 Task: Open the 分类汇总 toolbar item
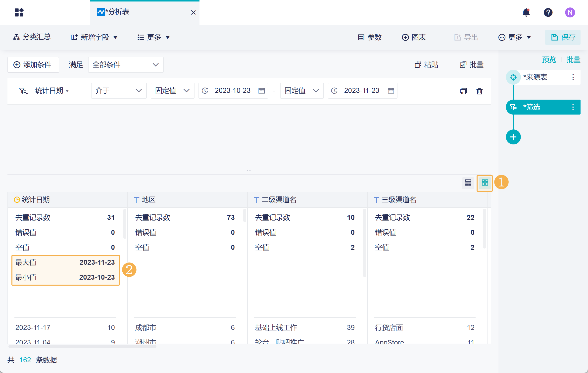[x=32, y=37]
